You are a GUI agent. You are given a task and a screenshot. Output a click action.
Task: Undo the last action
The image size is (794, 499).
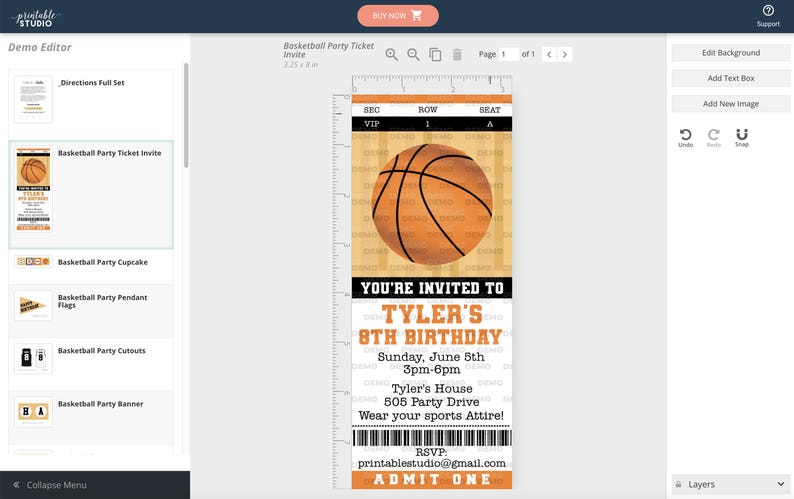click(x=686, y=137)
